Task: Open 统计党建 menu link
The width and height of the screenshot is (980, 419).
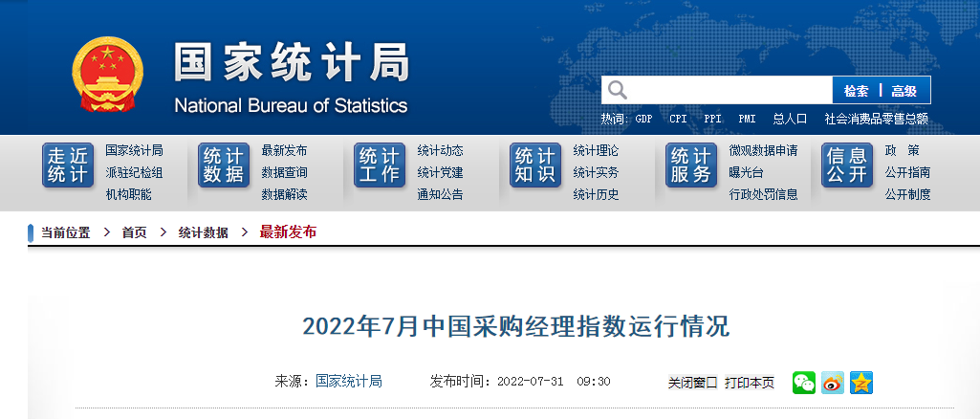Action: point(441,172)
